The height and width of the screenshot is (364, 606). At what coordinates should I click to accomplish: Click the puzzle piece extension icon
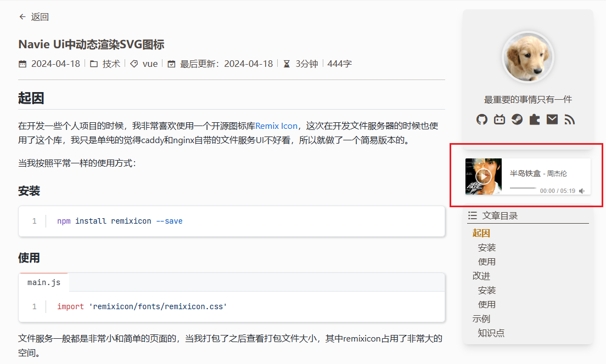535,120
